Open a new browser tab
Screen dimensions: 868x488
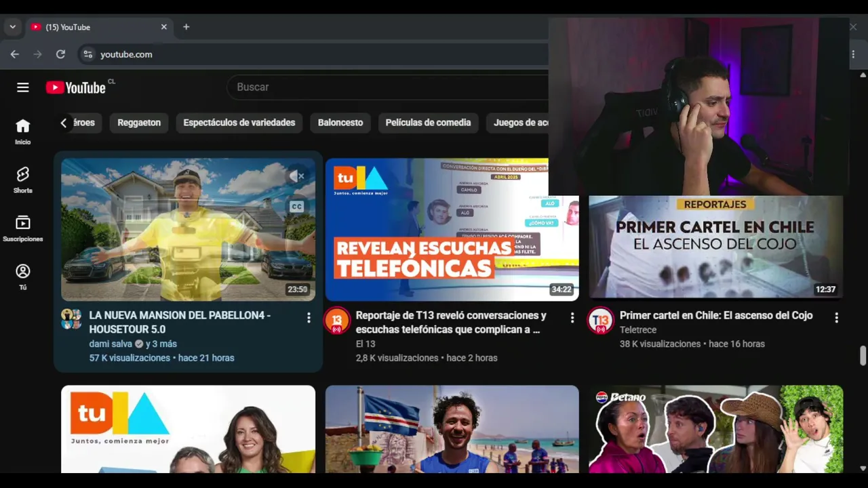click(x=186, y=27)
